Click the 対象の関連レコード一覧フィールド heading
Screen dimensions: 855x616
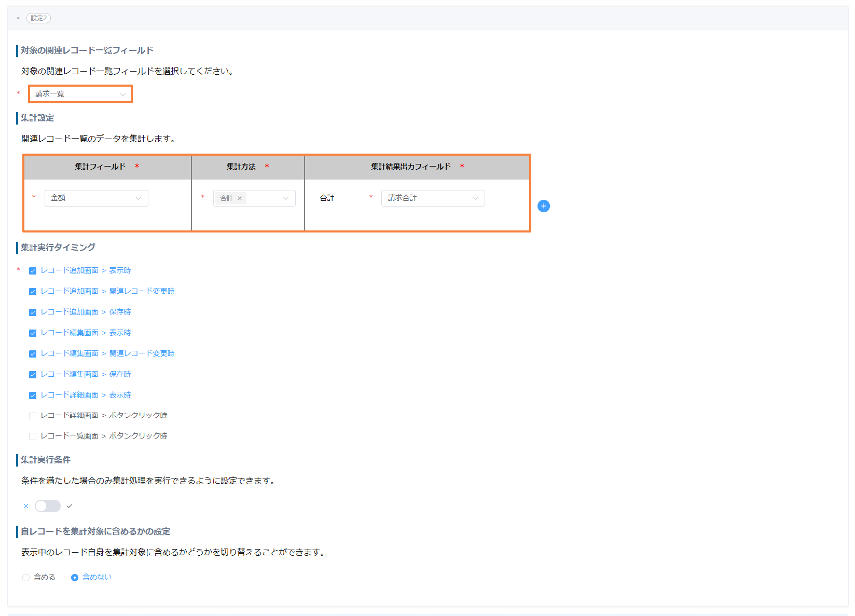87,50
